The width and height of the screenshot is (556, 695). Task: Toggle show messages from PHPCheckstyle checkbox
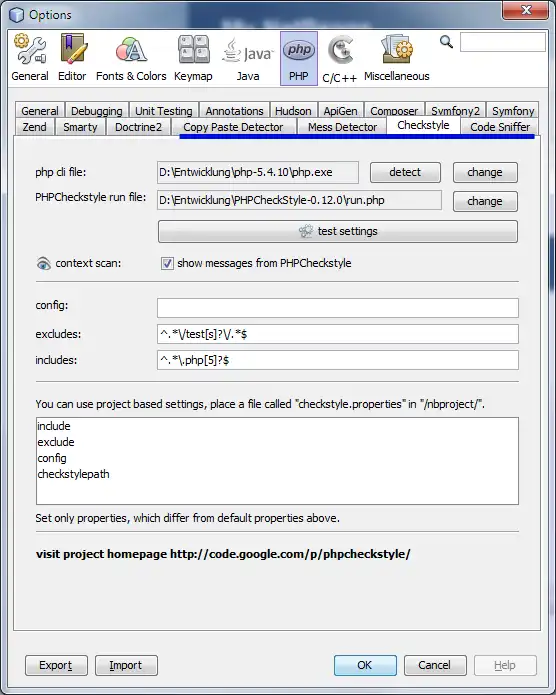pos(167,263)
